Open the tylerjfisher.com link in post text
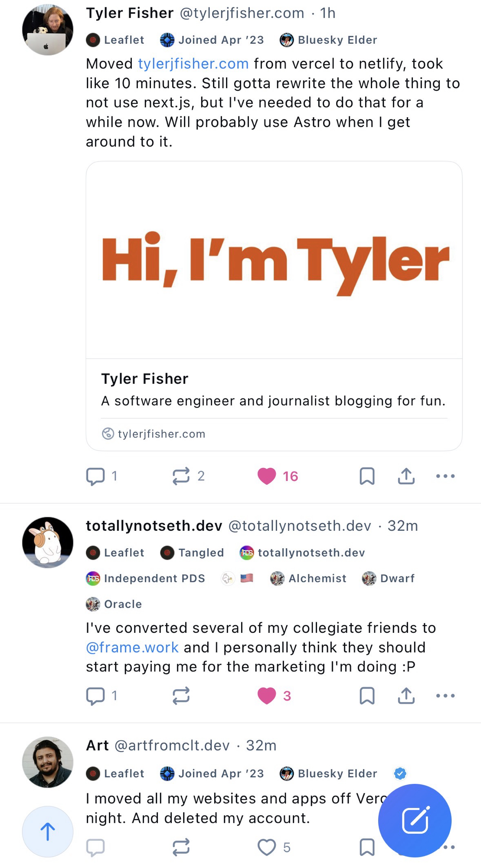Screen dimensions: 481x868 coord(193,64)
